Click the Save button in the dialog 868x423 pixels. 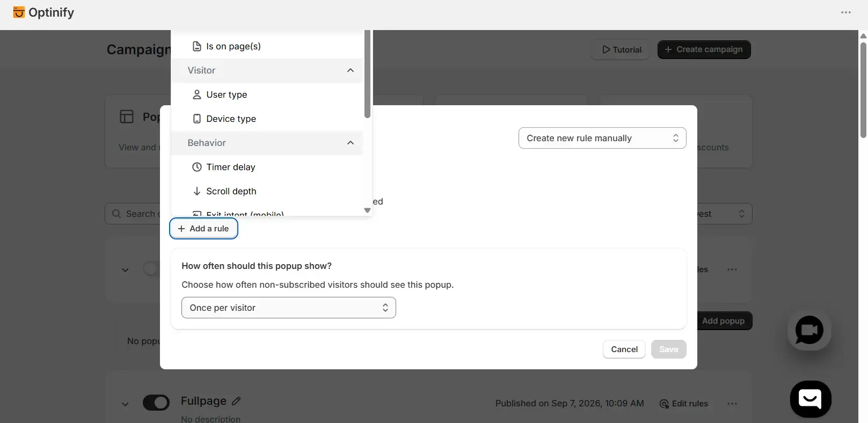[x=669, y=349]
